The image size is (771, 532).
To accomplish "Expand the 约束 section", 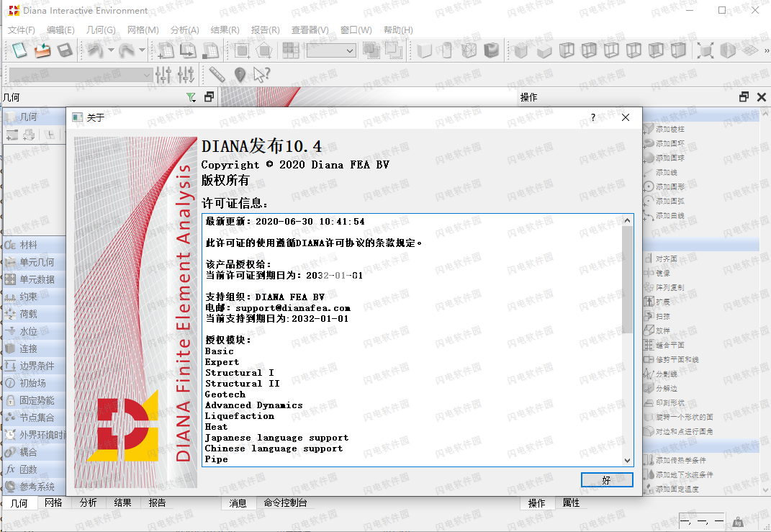I will tap(35, 297).
